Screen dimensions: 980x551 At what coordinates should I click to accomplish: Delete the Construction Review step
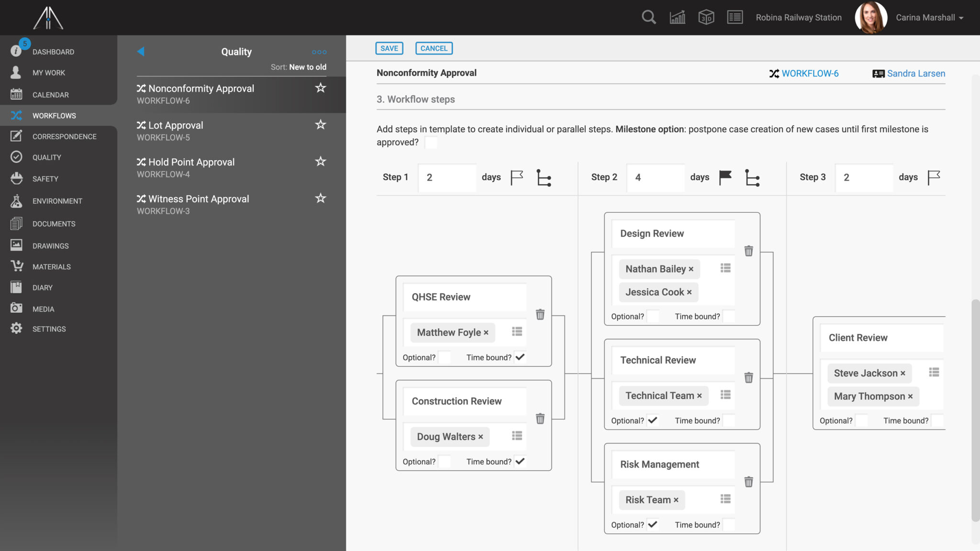(540, 419)
